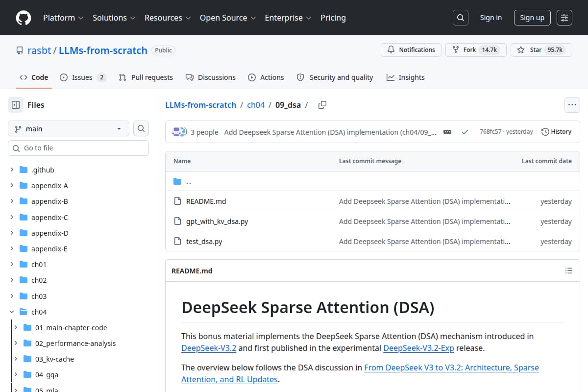Click the contributors avatar stack
This screenshot has width=588, height=392.
click(x=179, y=132)
